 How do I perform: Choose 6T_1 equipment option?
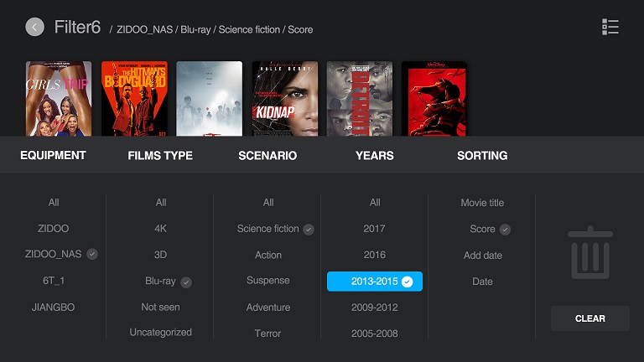pyautogui.click(x=54, y=281)
